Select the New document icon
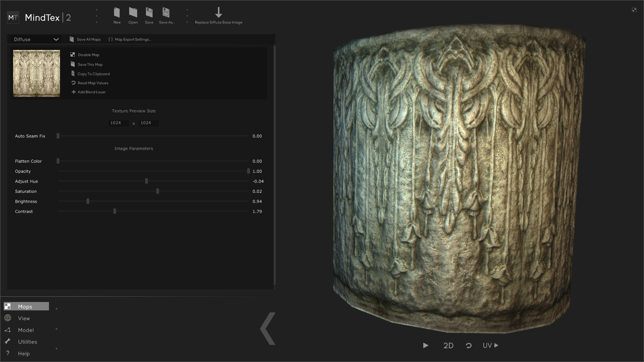The image size is (644, 362). 117,13
